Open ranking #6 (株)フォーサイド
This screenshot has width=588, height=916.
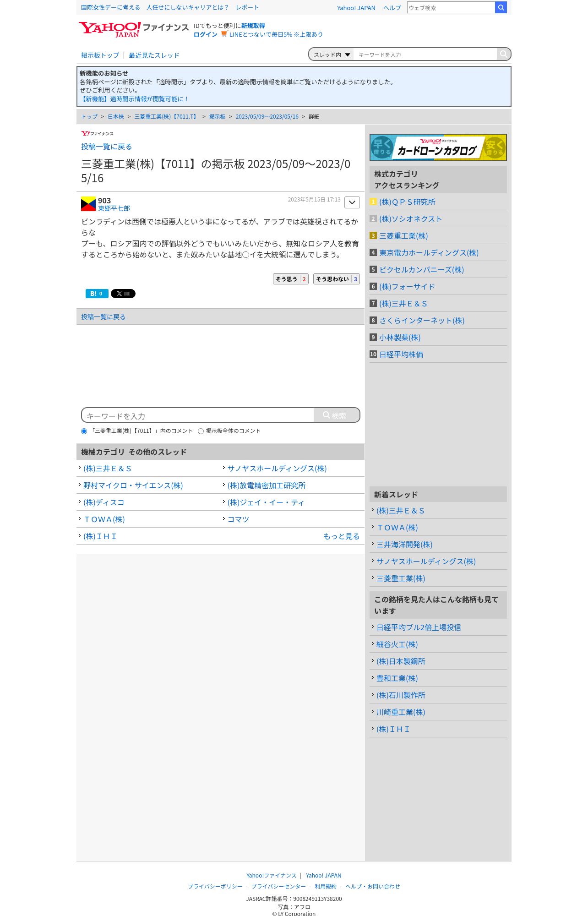[407, 287]
